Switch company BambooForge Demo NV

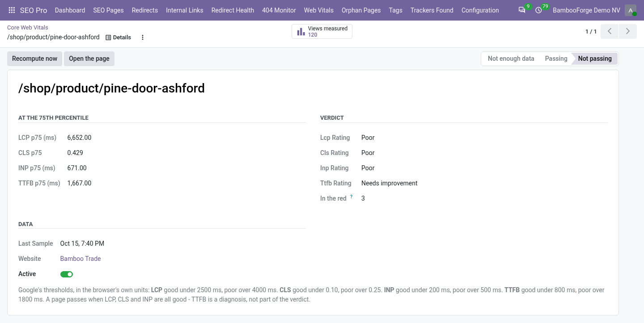586,10
